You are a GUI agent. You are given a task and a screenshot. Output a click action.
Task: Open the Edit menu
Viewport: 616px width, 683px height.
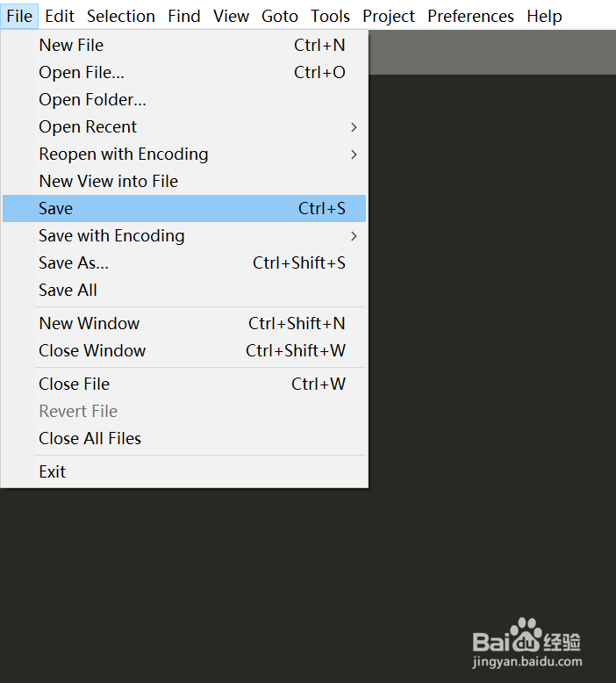click(60, 17)
